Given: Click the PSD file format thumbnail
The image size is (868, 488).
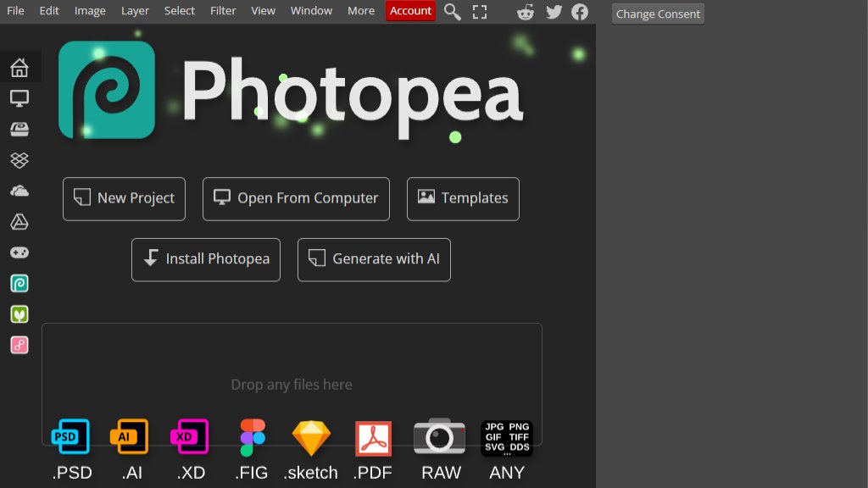Looking at the screenshot, I should (71, 435).
